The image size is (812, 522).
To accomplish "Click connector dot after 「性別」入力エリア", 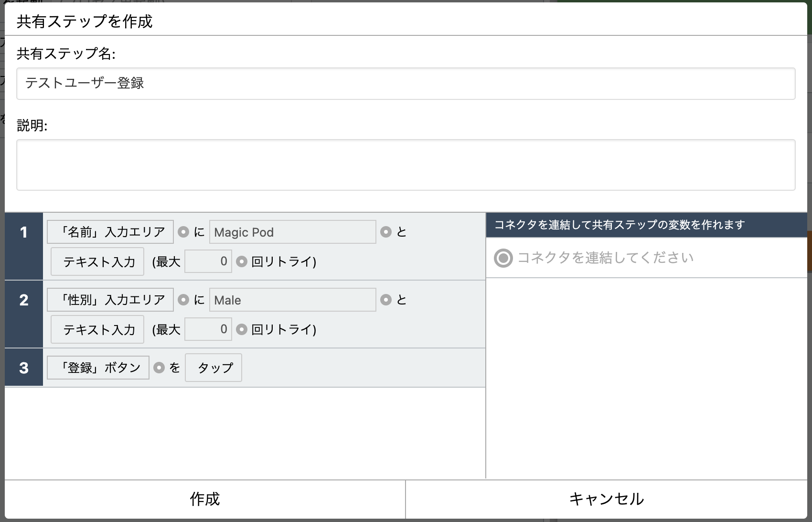I will 183,300.
